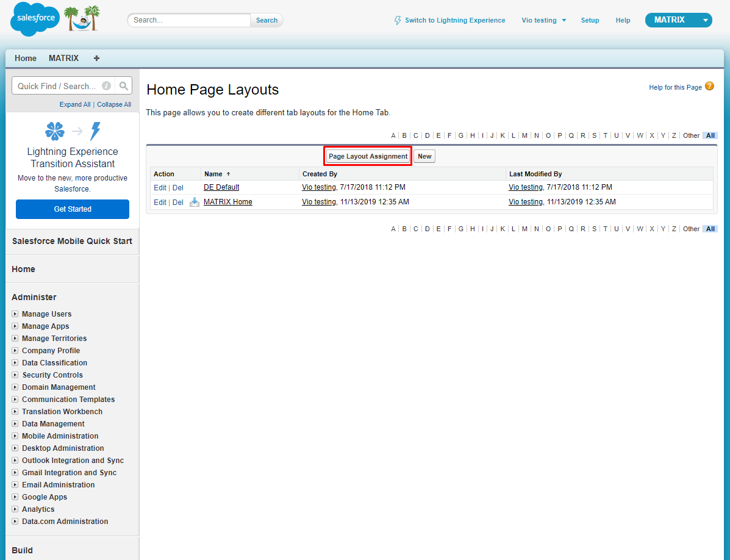Select All in bottom alphabet filter
The width and height of the screenshot is (730, 560).
[x=710, y=229]
